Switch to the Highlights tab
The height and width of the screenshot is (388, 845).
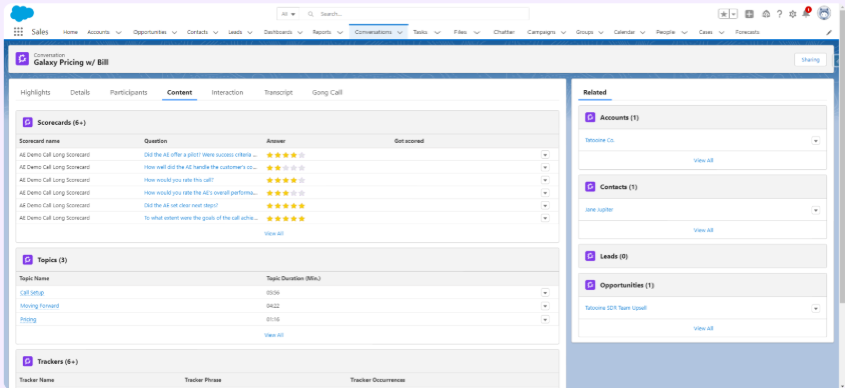(x=36, y=93)
